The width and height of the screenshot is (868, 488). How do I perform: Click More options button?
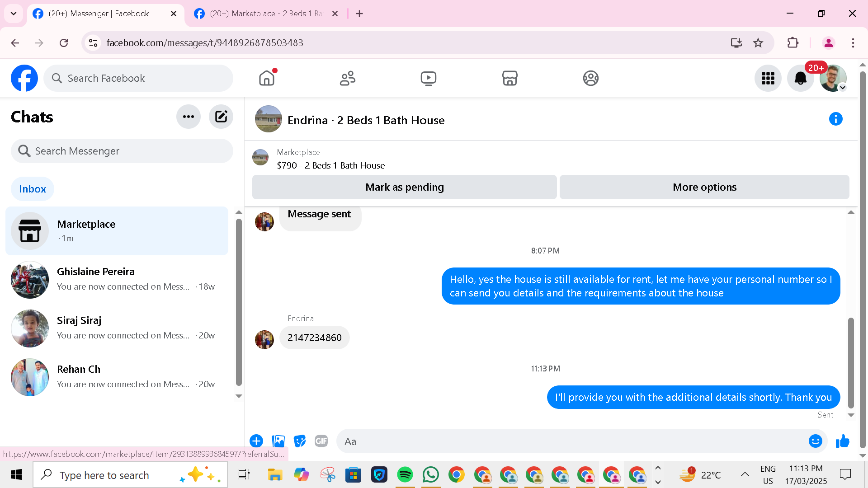point(704,187)
